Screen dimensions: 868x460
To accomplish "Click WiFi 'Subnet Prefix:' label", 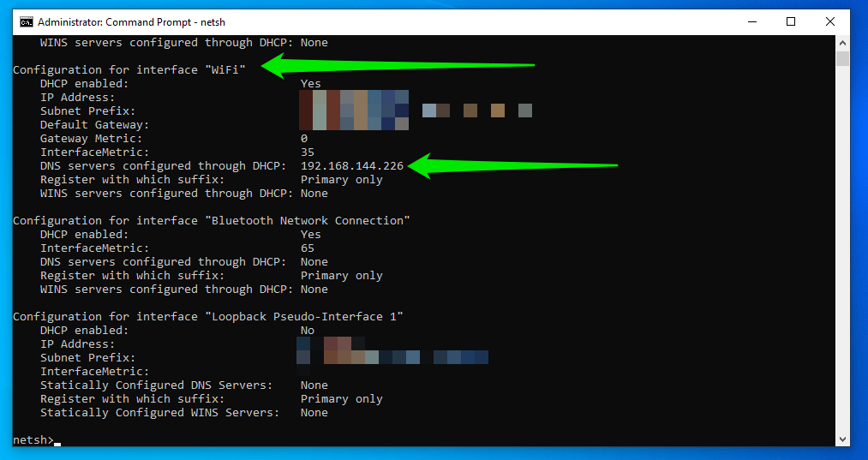I will (87, 111).
